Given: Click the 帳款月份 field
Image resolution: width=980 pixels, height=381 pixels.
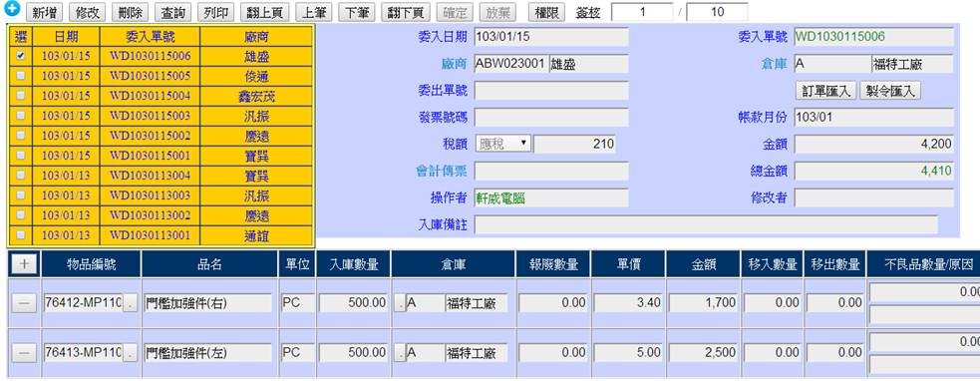Looking at the screenshot, I should pyautogui.click(x=873, y=118).
